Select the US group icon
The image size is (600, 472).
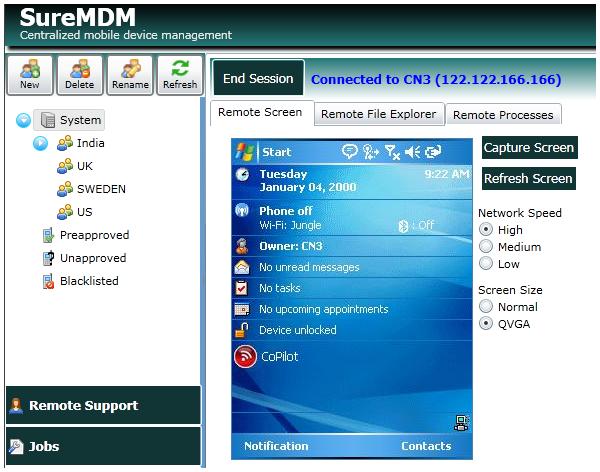[65, 212]
